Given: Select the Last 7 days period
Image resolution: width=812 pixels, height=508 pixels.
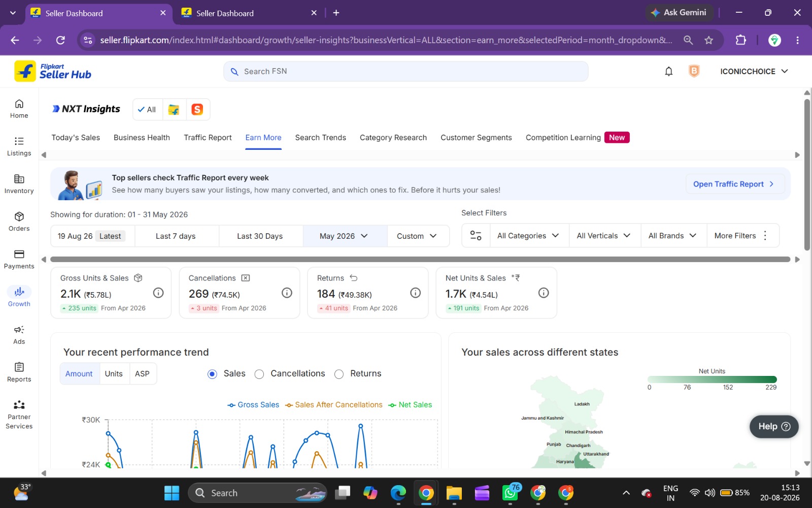Looking at the screenshot, I should pyautogui.click(x=176, y=236).
